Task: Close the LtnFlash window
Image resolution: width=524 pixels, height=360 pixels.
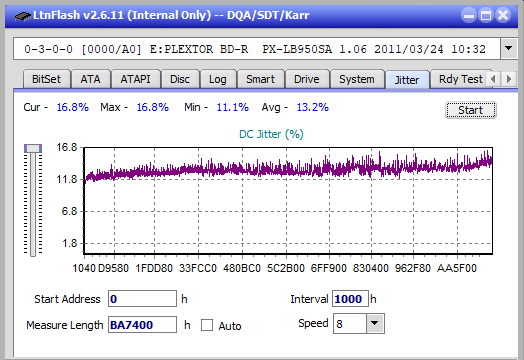Action: (503, 16)
